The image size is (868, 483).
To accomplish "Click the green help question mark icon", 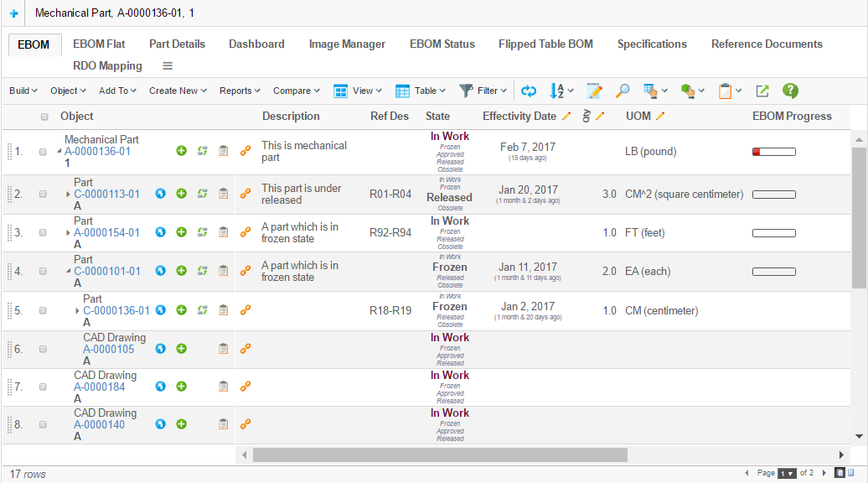I will tap(790, 91).
